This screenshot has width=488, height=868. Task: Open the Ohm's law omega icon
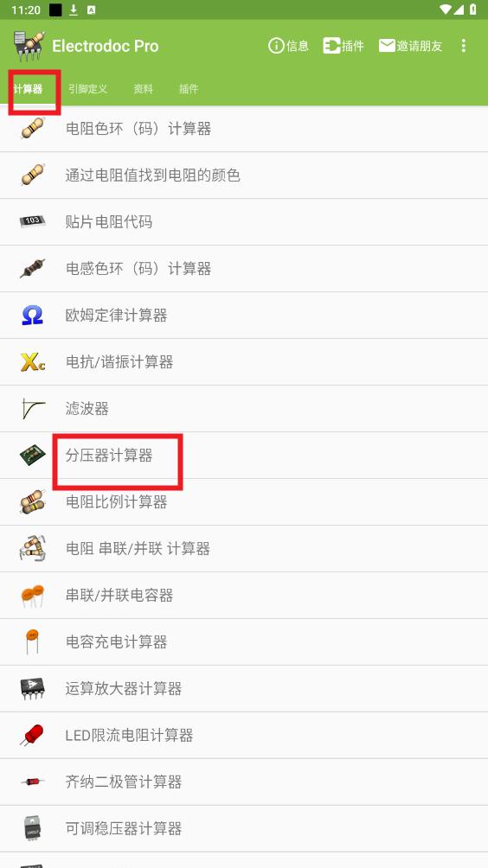point(33,315)
